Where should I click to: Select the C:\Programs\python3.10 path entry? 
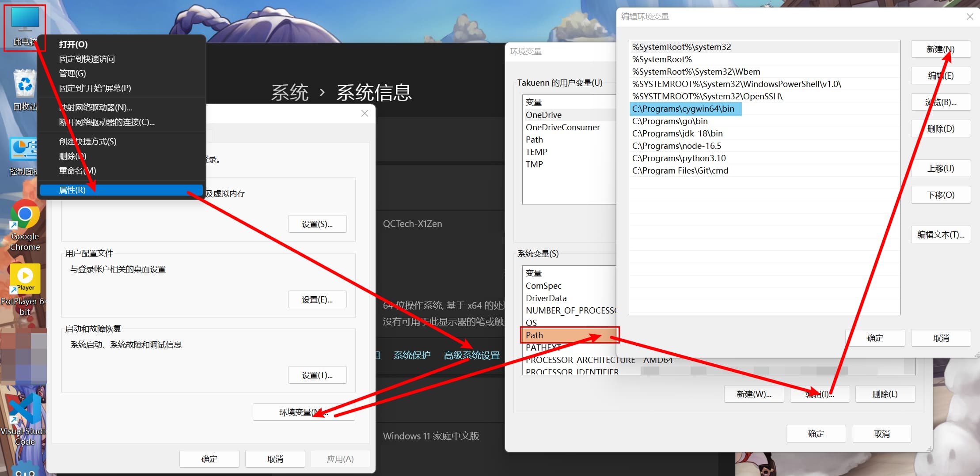679,159
